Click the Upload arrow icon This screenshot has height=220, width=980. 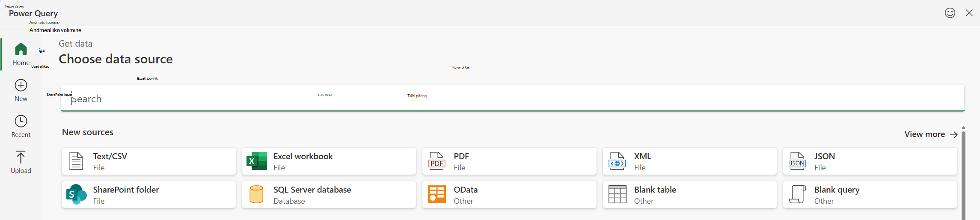(x=21, y=157)
